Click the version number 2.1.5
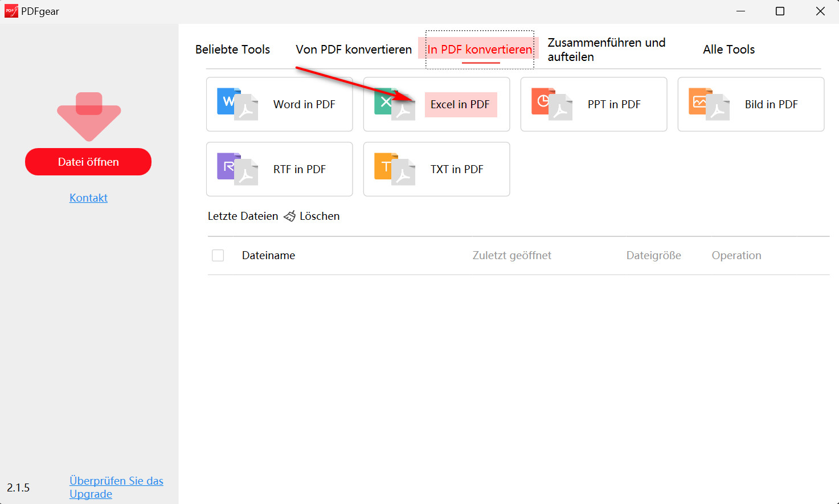Image resolution: width=839 pixels, height=504 pixels. click(x=18, y=487)
